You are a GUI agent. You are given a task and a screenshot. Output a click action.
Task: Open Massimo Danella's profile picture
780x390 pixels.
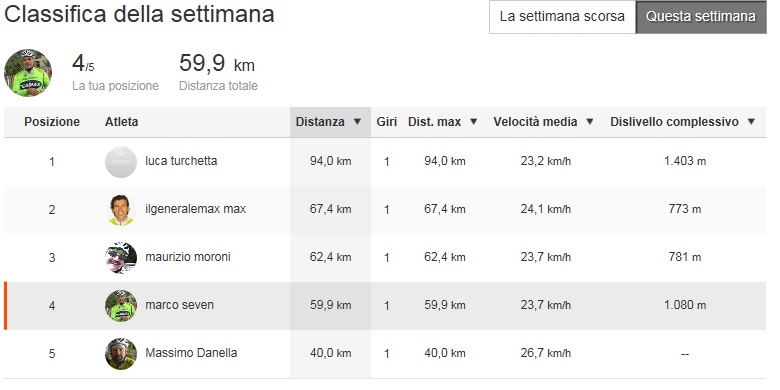(x=121, y=354)
